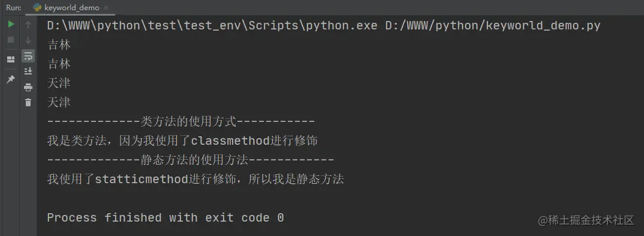Toggle the Pin Tab pushpin icon
The image size is (644, 236).
[11, 79]
